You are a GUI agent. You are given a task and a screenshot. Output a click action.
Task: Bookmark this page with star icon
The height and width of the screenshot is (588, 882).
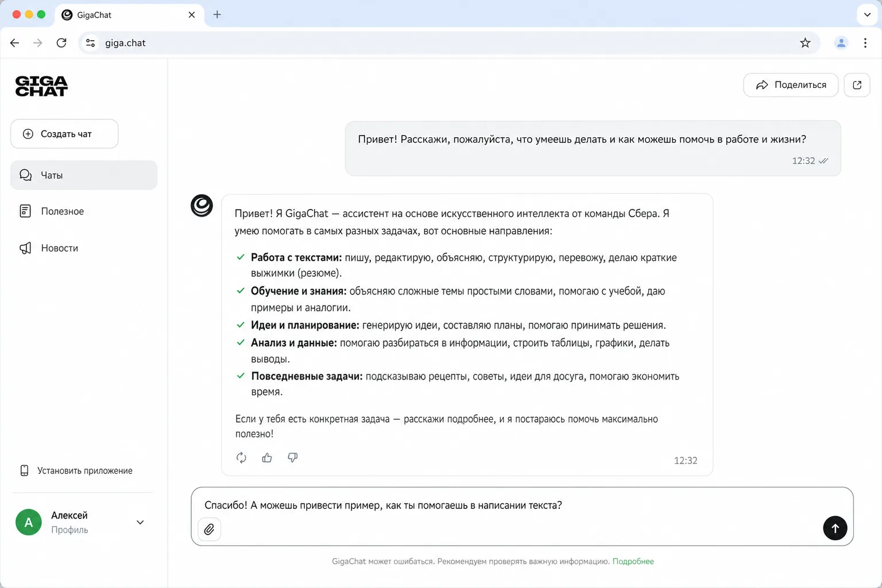(x=805, y=43)
